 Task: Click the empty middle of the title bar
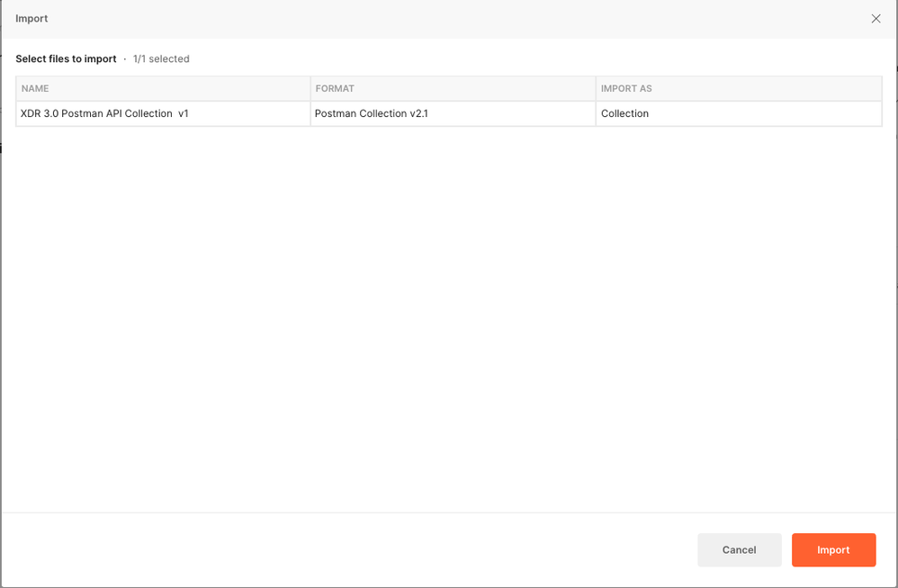click(x=448, y=19)
